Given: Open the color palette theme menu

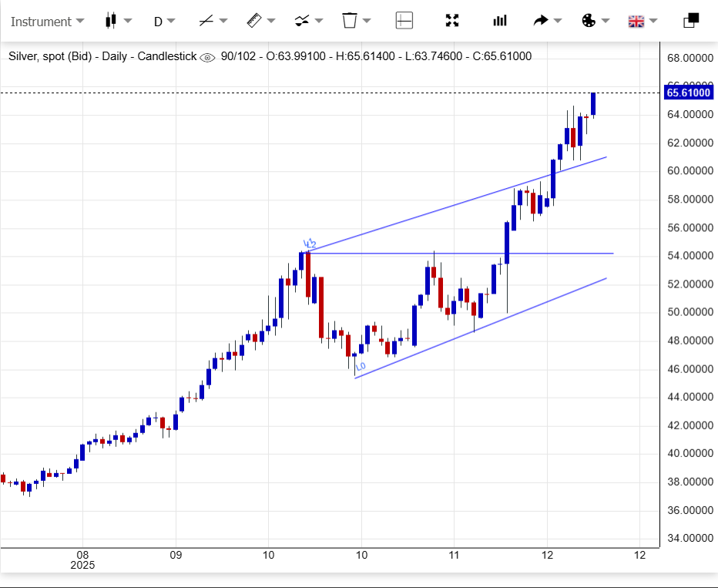Looking at the screenshot, I should point(589,21).
